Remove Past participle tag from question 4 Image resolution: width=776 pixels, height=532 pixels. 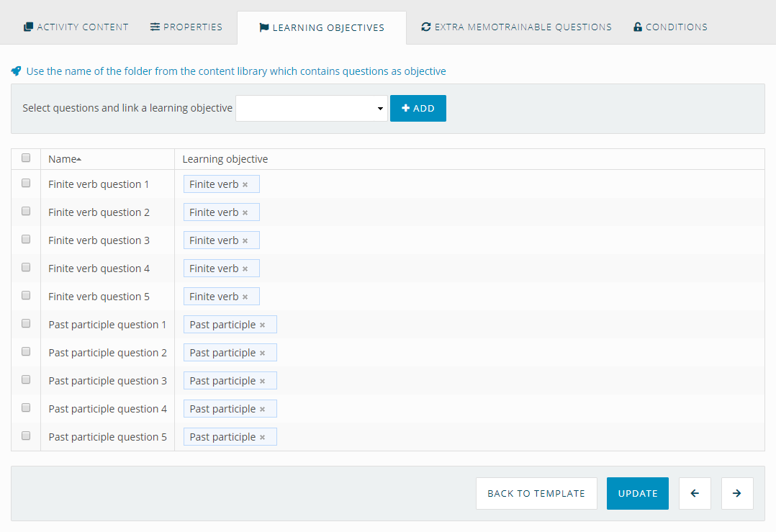click(x=262, y=410)
